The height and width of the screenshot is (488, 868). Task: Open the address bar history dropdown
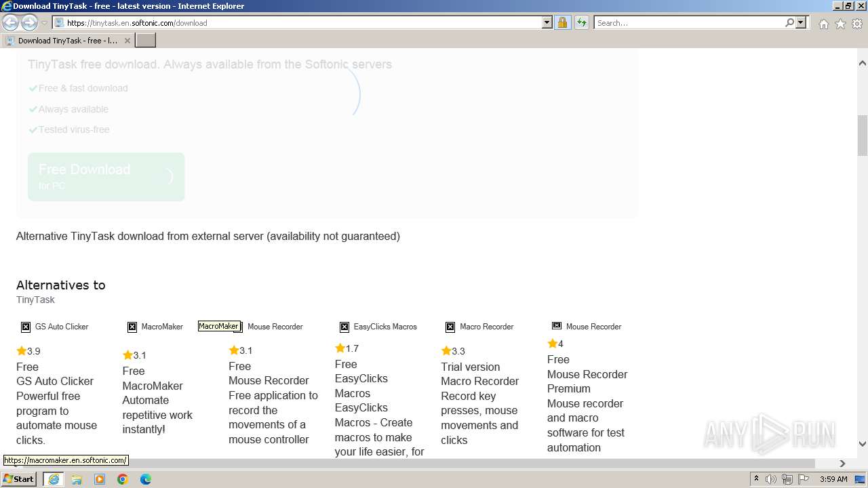tap(547, 22)
